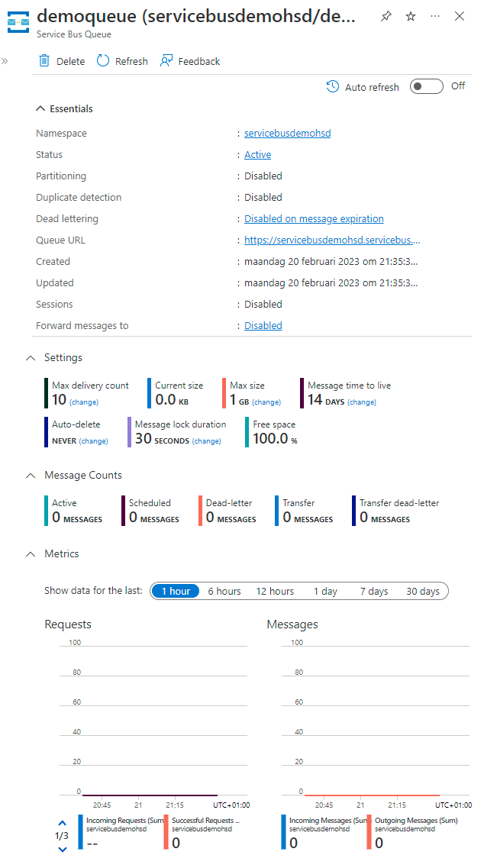Click the Auto refresh clock icon

pos(332,86)
